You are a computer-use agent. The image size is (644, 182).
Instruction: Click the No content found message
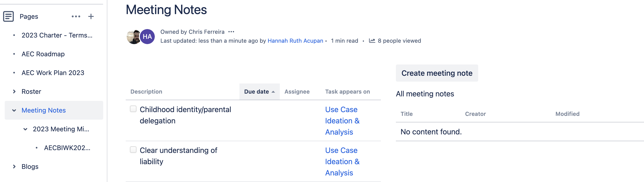pyautogui.click(x=431, y=132)
